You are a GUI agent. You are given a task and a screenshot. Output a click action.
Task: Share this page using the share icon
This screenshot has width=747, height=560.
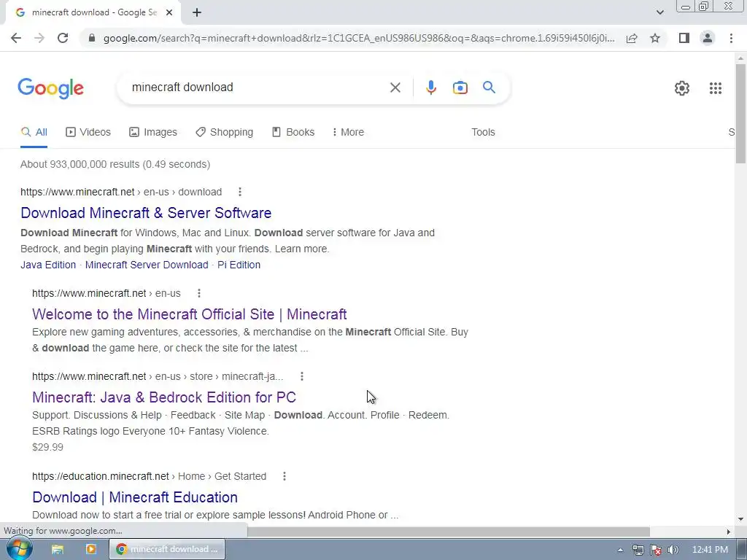pyautogui.click(x=632, y=38)
